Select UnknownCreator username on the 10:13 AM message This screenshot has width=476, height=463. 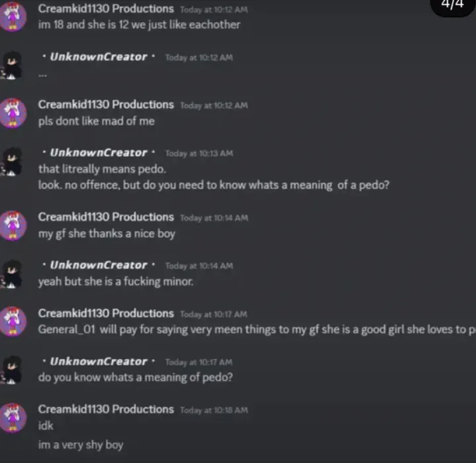[x=99, y=153]
